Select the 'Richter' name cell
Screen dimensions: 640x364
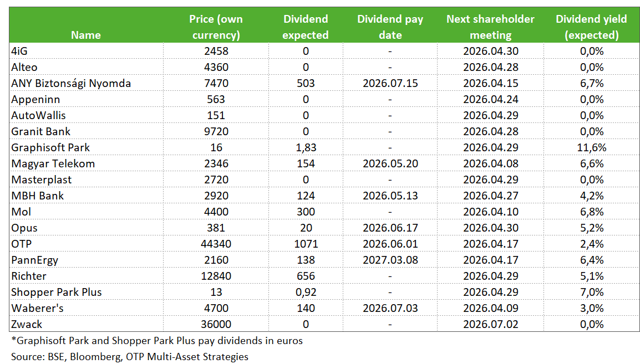[x=86, y=276]
